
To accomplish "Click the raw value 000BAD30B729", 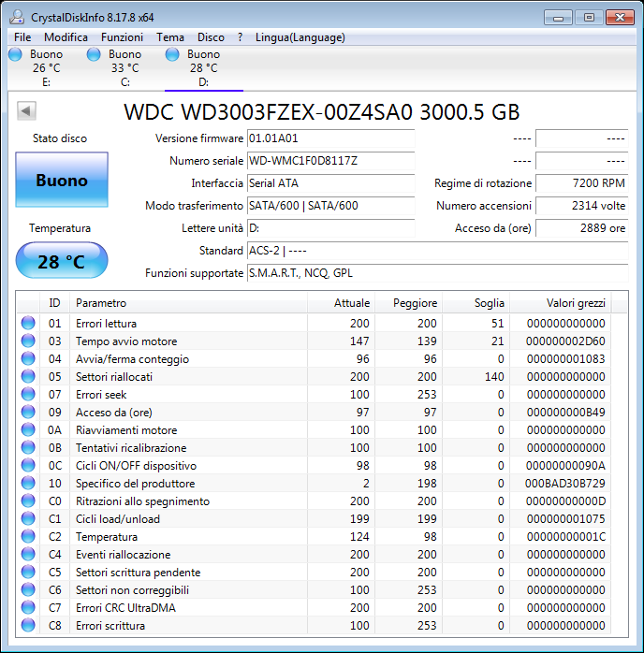I will coord(564,484).
